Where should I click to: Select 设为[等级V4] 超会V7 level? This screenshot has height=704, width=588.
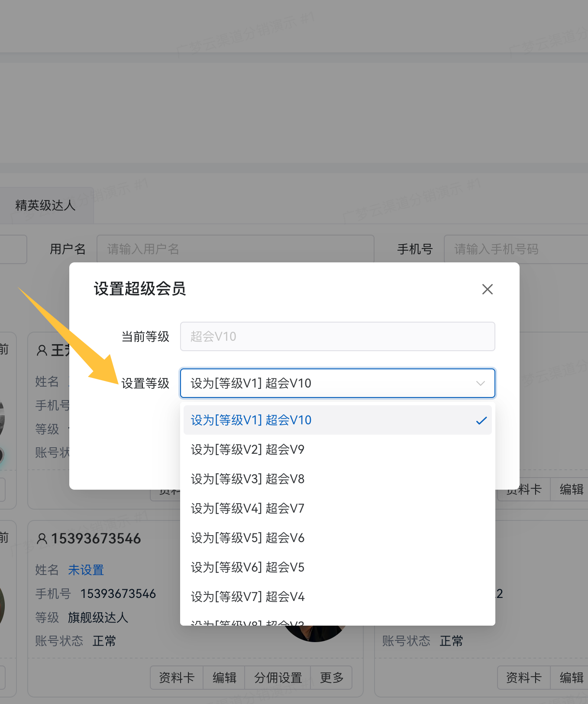[248, 508]
